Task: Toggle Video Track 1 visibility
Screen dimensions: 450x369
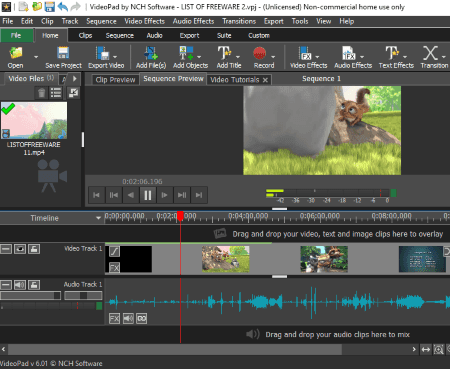Action: pyautogui.click(x=20, y=249)
